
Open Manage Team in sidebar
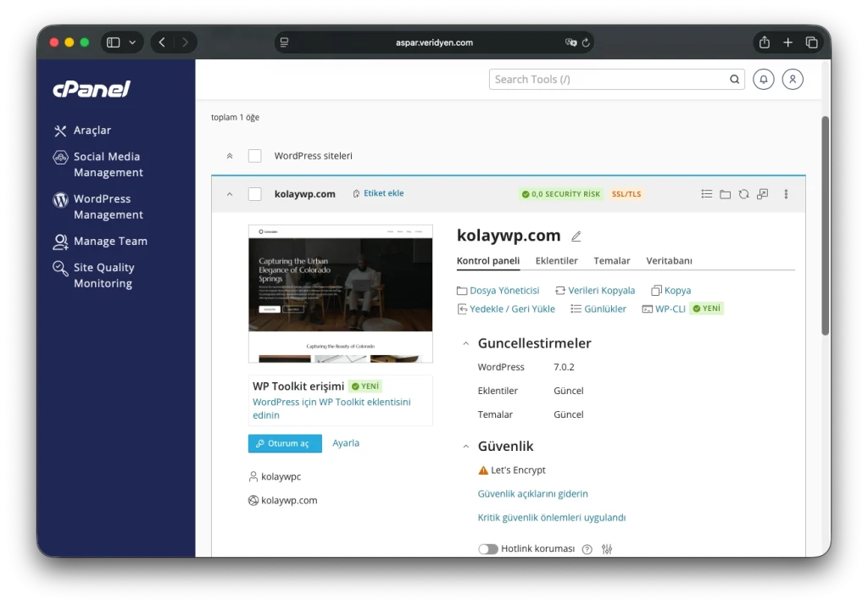pos(100,242)
